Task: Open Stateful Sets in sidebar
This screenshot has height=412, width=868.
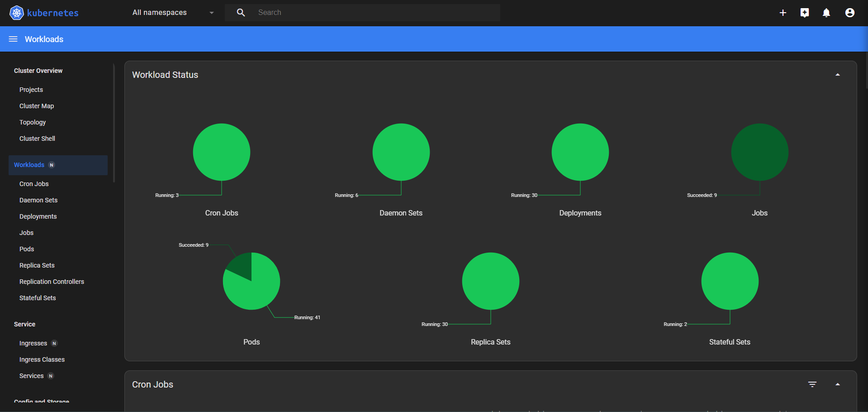Action: click(38, 298)
